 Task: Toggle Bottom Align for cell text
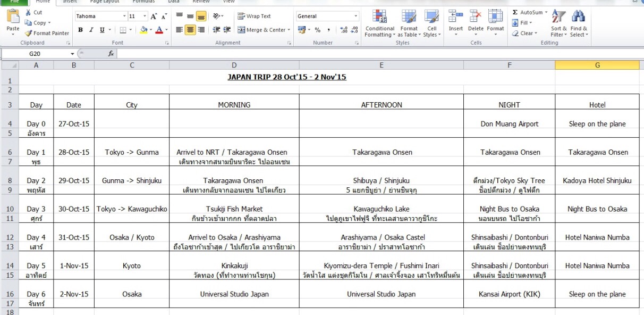coord(201,16)
